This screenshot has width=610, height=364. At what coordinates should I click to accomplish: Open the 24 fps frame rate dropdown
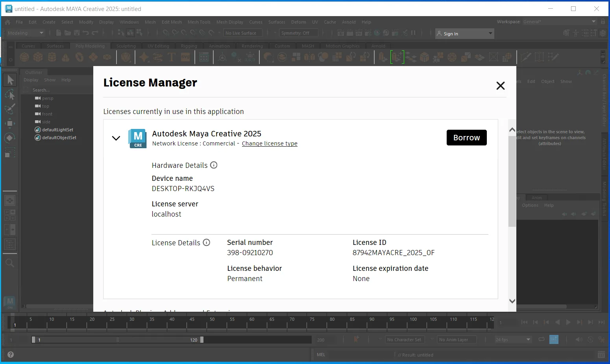tap(513, 340)
